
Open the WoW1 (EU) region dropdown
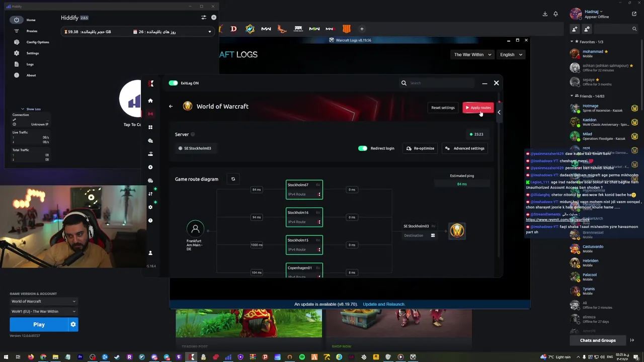click(x=43, y=311)
